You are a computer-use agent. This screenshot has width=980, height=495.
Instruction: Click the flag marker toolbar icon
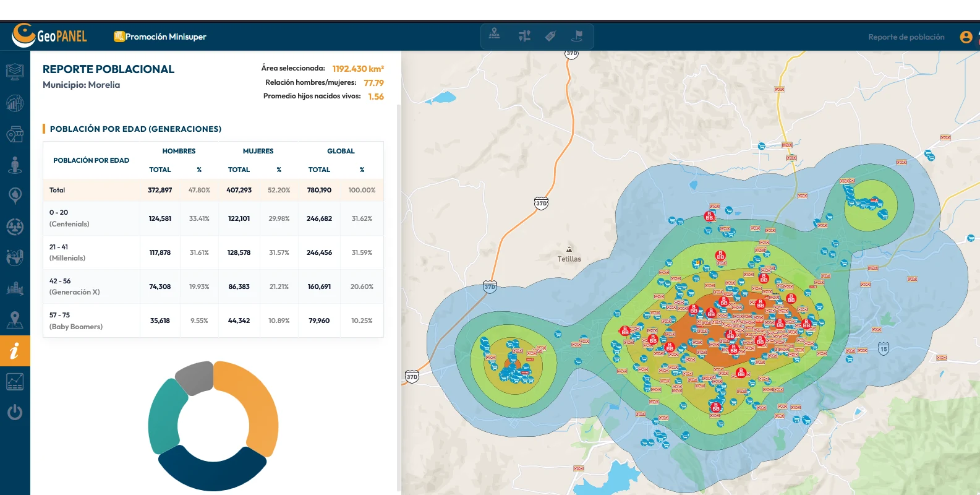coord(577,36)
